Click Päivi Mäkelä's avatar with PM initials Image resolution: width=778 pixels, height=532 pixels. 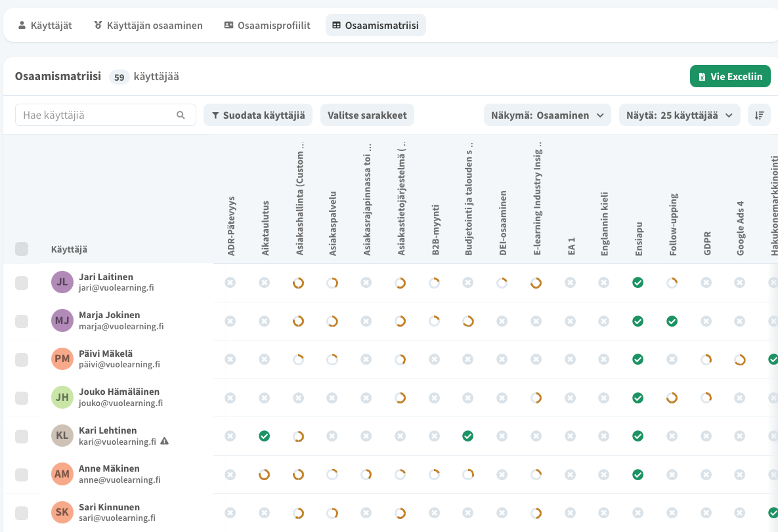click(x=62, y=359)
